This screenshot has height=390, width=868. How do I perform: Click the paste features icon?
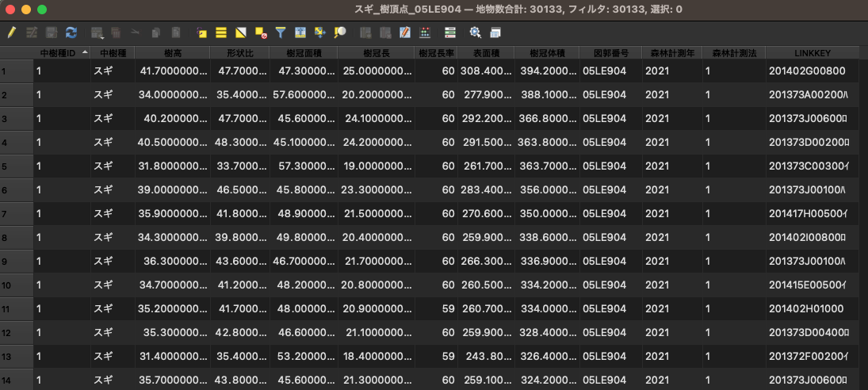[175, 32]
